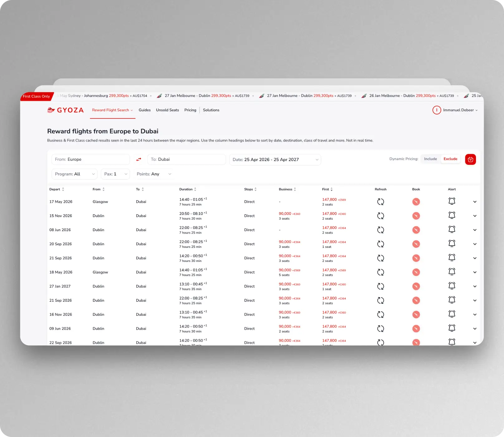Viewport: 504px width, 437px height.
Task: Refresh the 15 Nov 2026 Dublin flight
Action: click(x=380, y=216)
